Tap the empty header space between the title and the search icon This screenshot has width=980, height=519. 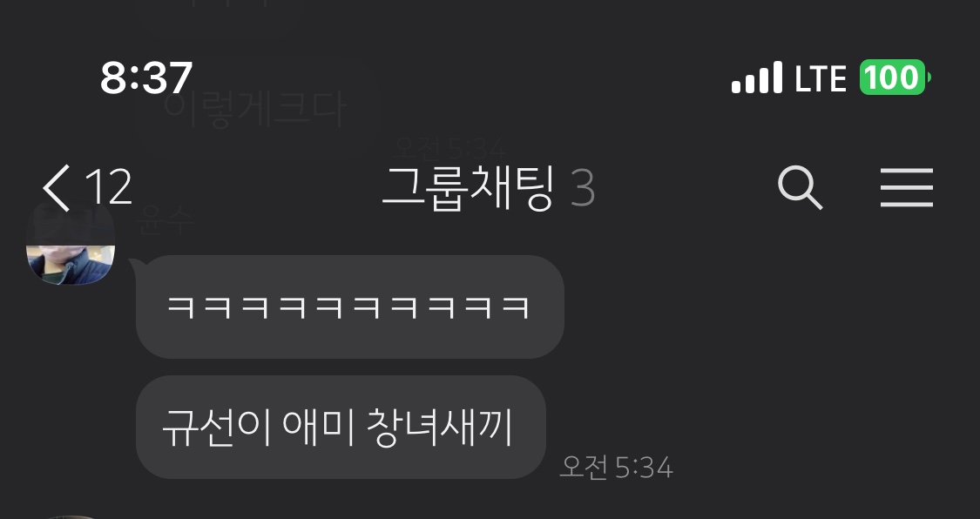pyautogui.click(x=686, y=187)
